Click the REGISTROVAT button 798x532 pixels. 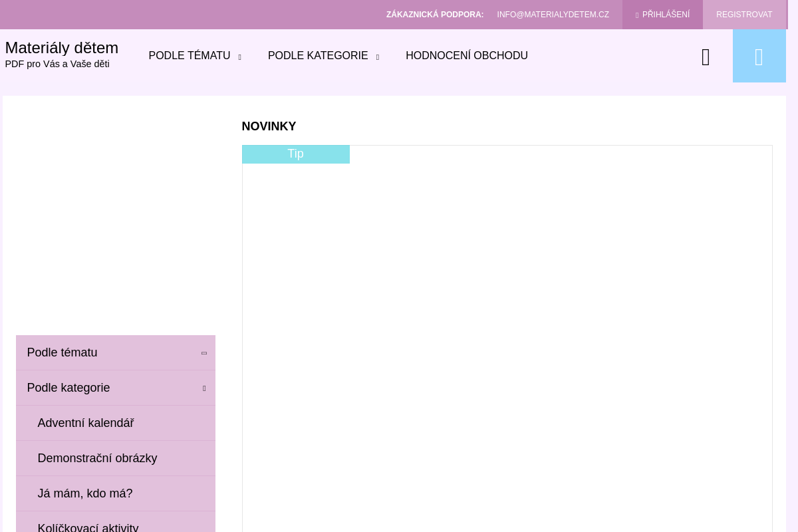743,15
